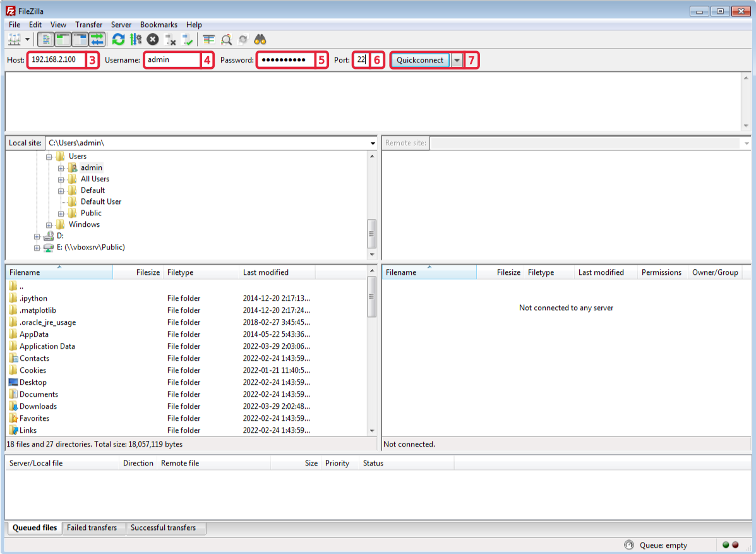
Task: Sort local files by Filesize column
Action: point(138,272)
